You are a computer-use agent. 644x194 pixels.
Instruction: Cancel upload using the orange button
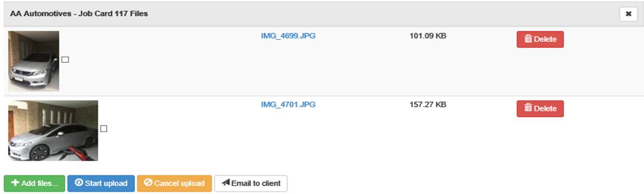[x=174, y=183]
